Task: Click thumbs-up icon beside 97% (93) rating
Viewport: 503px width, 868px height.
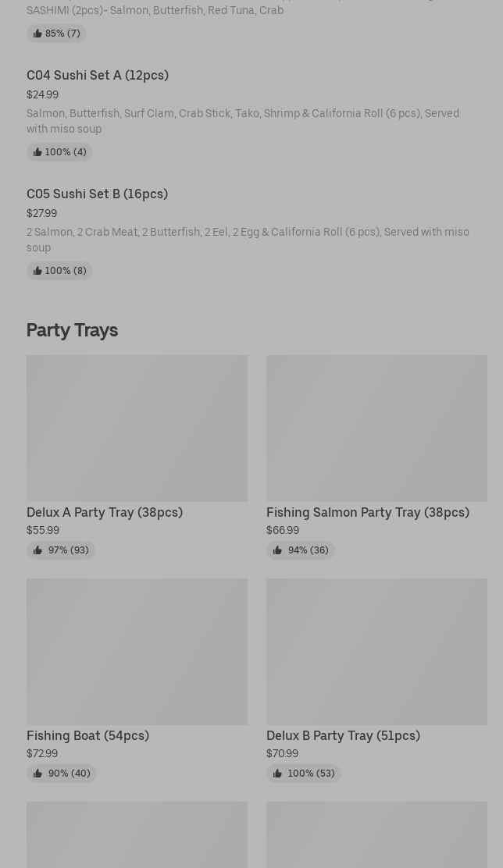Action: (x=37, y=550)
